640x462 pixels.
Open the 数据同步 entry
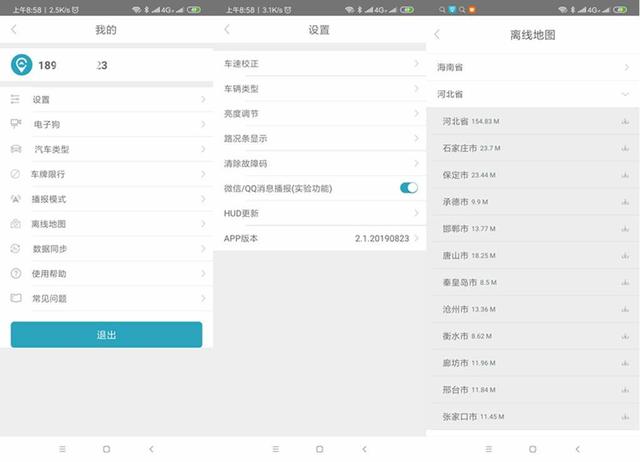click(x=107, y=249)
